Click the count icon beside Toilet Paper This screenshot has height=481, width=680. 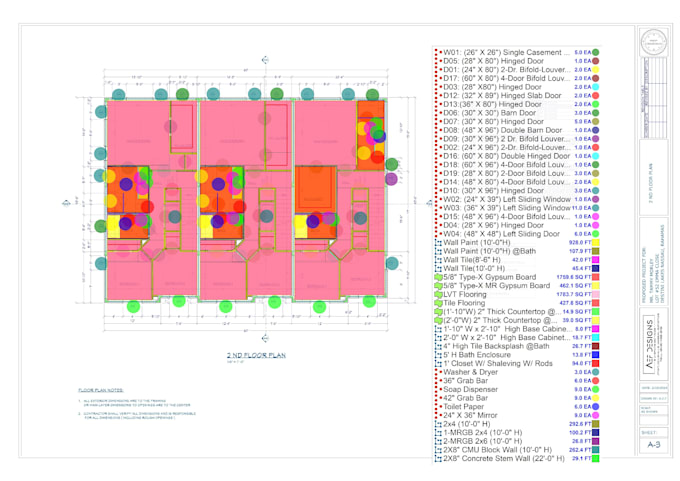point(436,407)
